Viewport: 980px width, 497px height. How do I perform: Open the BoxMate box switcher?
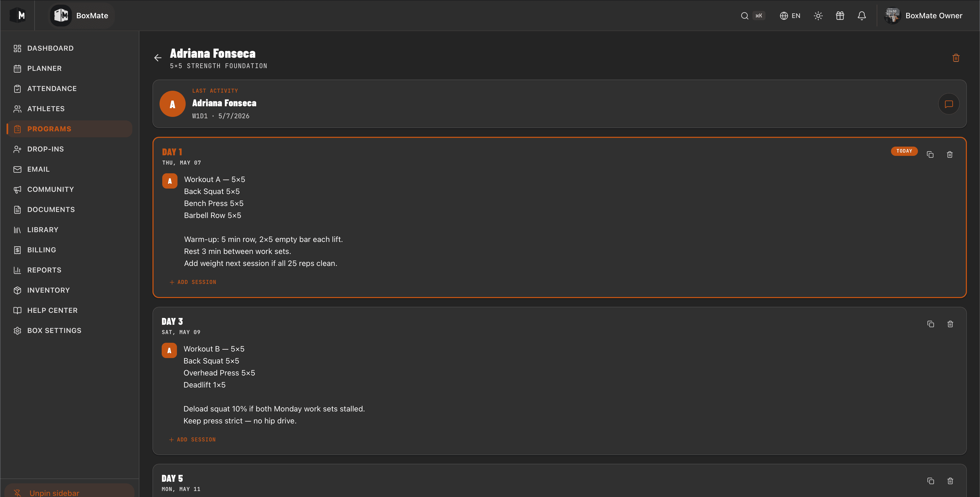[81, 16]
